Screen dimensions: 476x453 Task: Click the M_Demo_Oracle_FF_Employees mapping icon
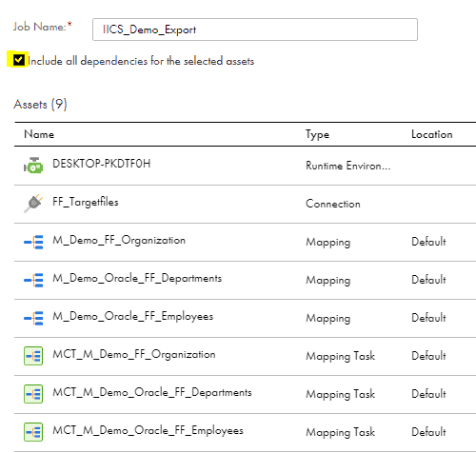click(x=33, y=318)
